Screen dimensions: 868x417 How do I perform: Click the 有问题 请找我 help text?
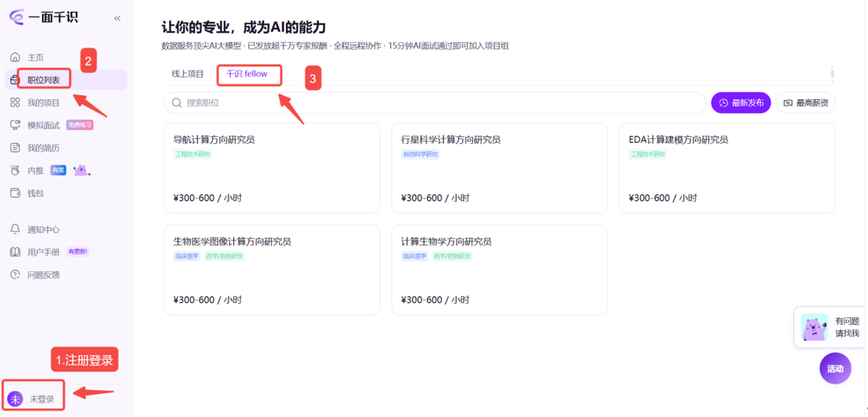pos(847,327)
